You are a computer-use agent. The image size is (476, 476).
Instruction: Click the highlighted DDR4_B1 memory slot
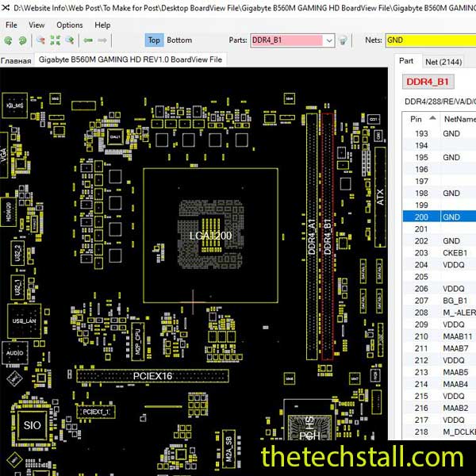(x=328, y=236)
